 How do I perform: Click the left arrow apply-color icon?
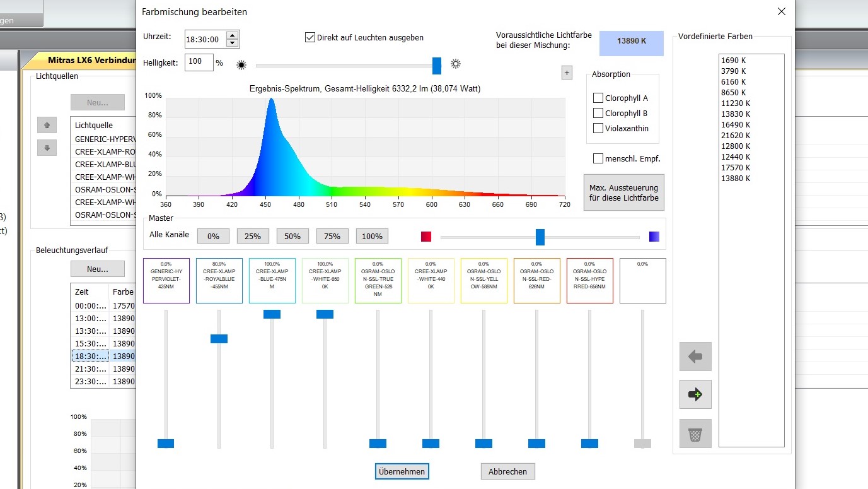(x=695, y=356)
